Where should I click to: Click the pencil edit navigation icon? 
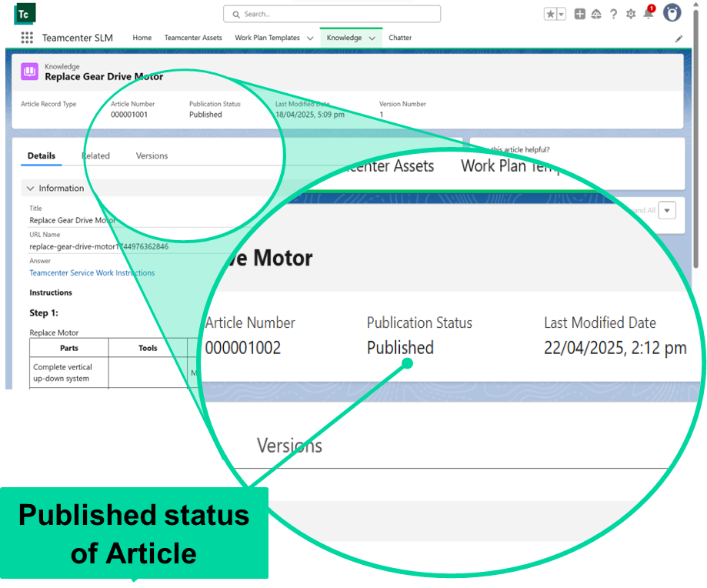click(679, 38)
